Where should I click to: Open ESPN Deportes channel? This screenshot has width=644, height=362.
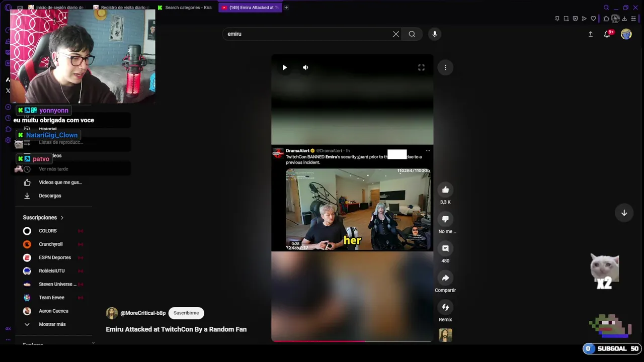(x=54, y=257)
